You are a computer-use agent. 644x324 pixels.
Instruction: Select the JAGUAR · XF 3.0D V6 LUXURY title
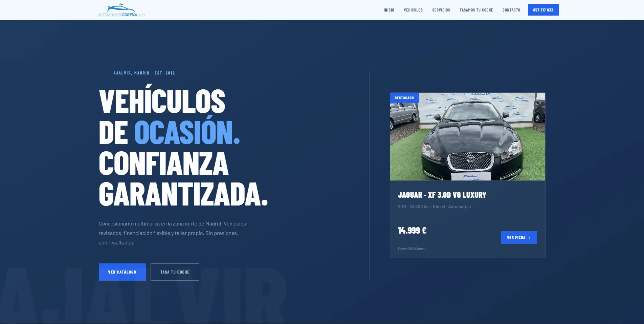point(442,195)
